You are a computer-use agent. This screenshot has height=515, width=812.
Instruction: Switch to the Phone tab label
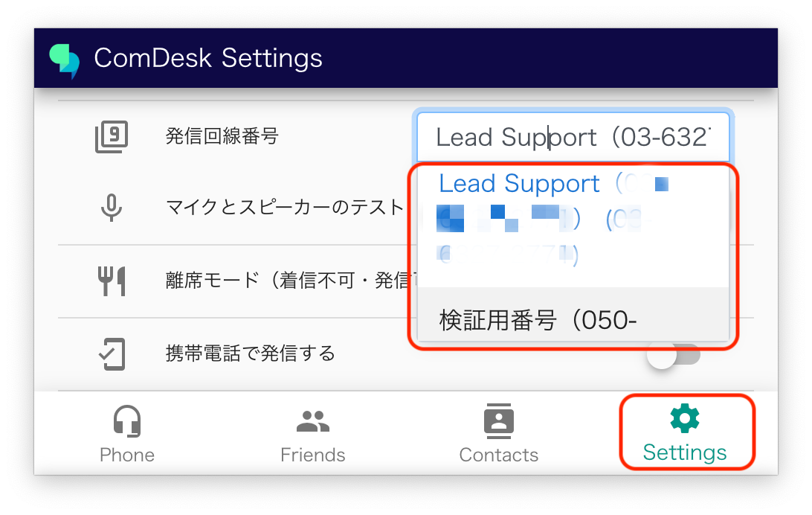pos(127,455)
